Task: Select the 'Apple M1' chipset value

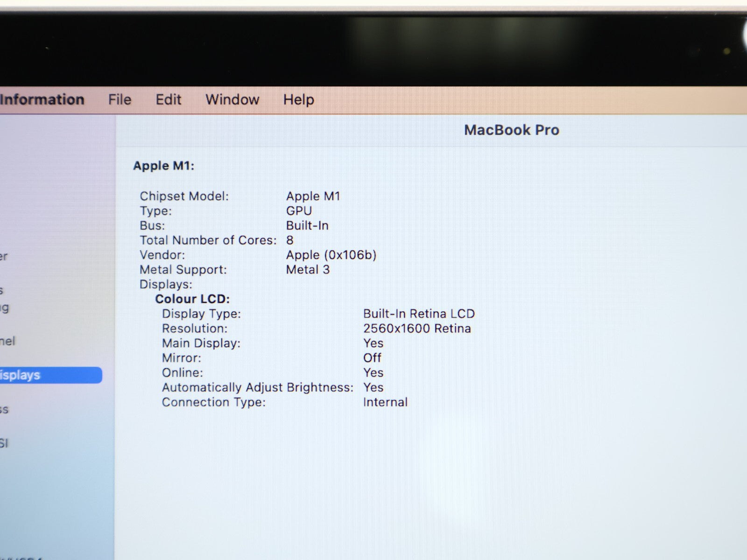Action: tap(313, 196)
